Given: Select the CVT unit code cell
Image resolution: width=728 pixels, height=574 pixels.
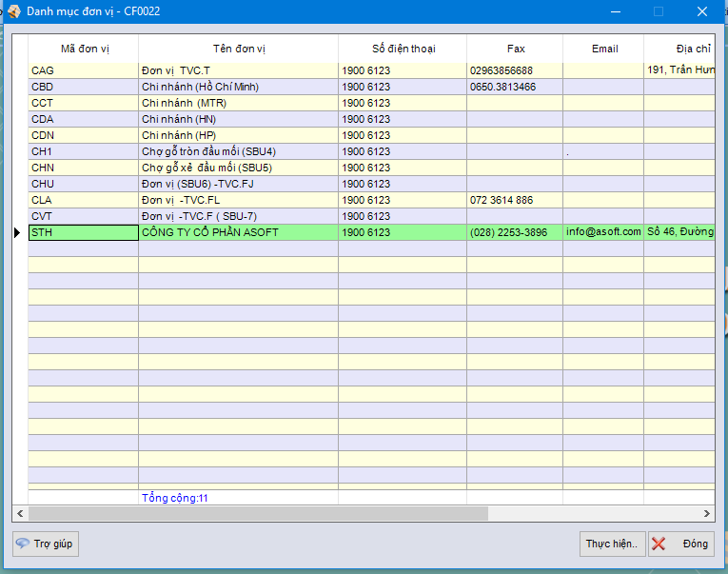Looking at the screenshot, I should point(84,216).
